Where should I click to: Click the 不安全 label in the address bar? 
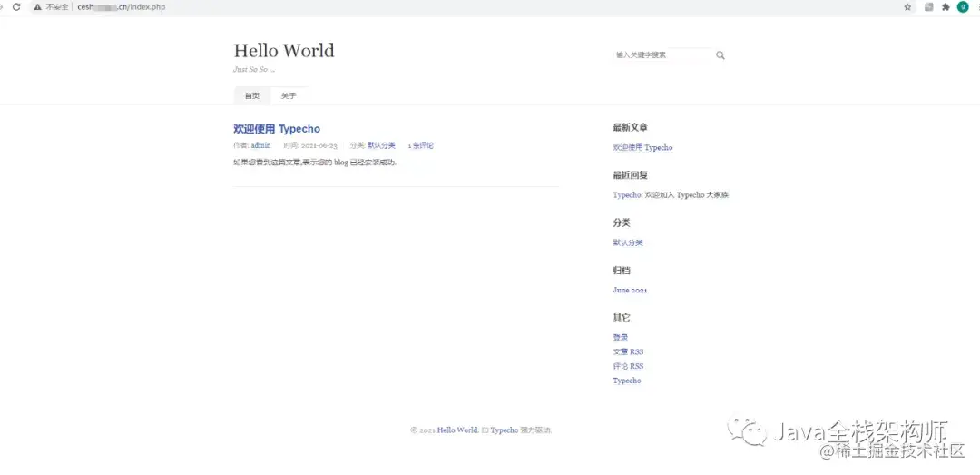click(x=57, y=7)
